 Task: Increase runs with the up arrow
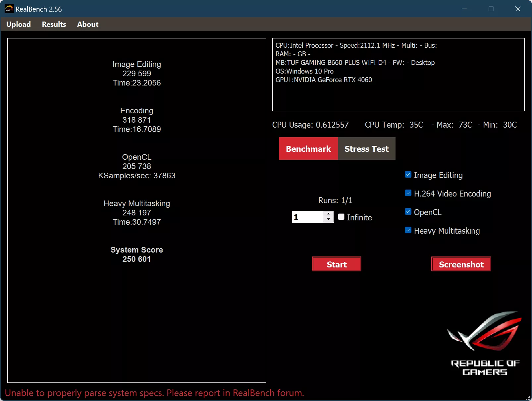pyautogui.click(x=329, y=214)
